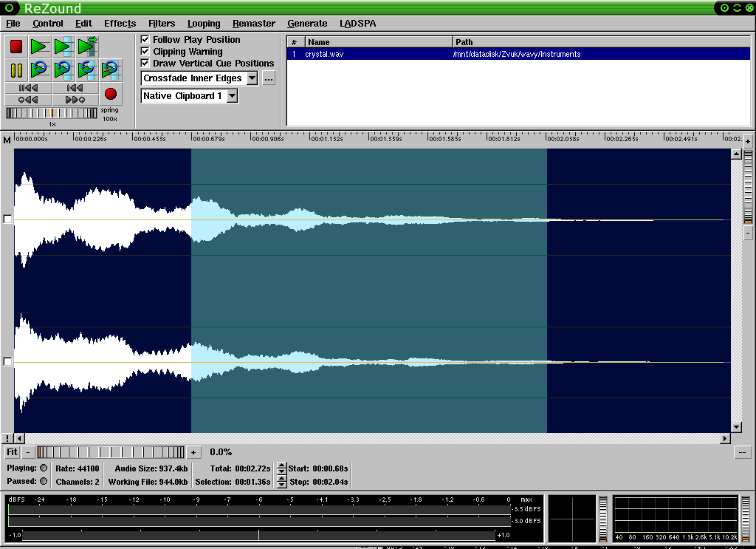Click the shuttle '100x' speed label
This screenshot has height=549, width=756.
tap(109, 119)
